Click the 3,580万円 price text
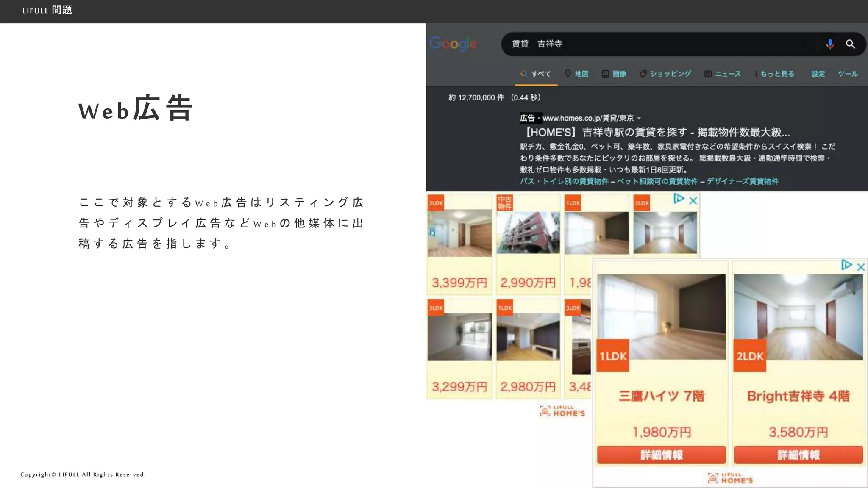The height and width of the screenshot is (488, 868). 798,432
